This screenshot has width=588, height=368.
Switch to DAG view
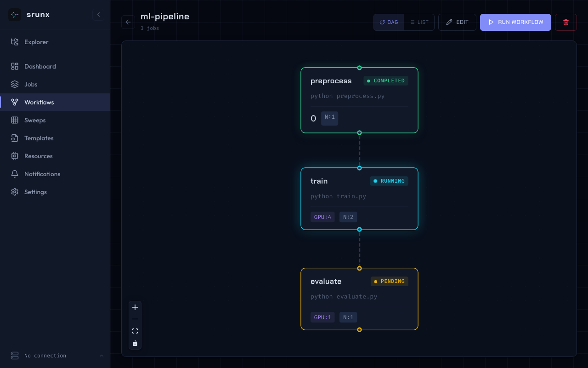click(x=389, y=22)
